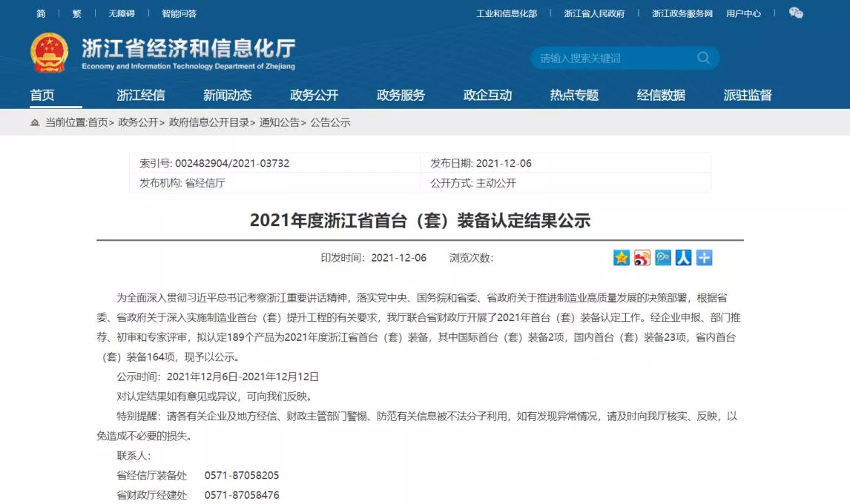Open 智能问答 in top bar
The image size is (850, 504).
(179, 13)
